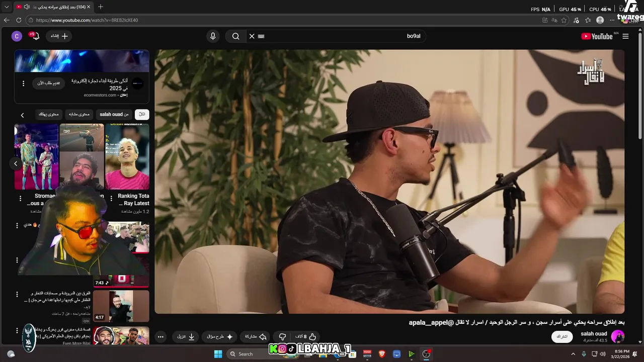Open options for the Ranking Tota short
Viewport: 644px width, 362px height.
(111, 199)
